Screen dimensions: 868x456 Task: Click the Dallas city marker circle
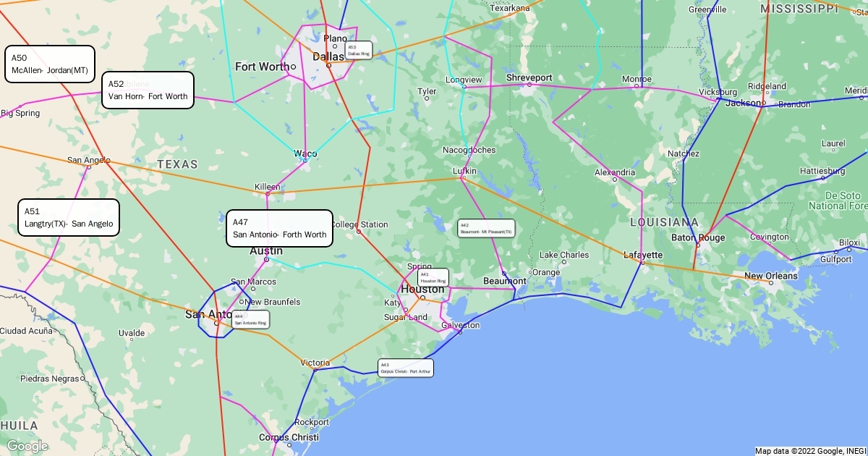point(328,65)
